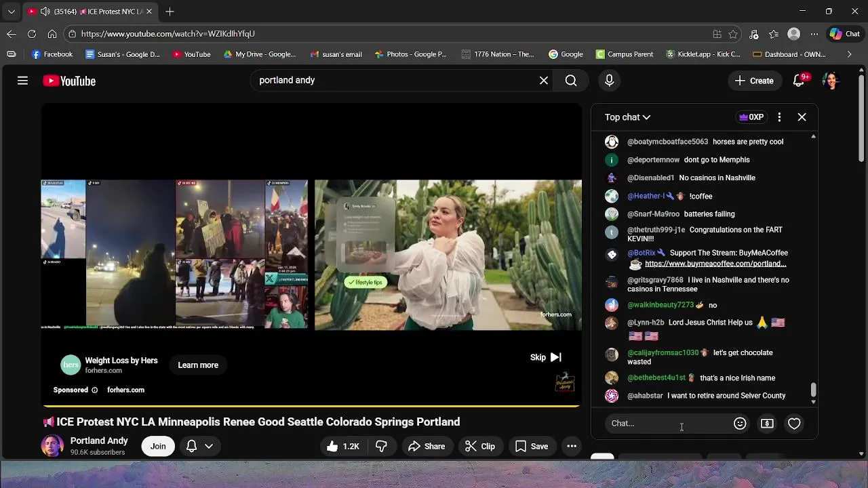868x488 pixels.
Task: Clear the search box text
Action: click(544, 81)
